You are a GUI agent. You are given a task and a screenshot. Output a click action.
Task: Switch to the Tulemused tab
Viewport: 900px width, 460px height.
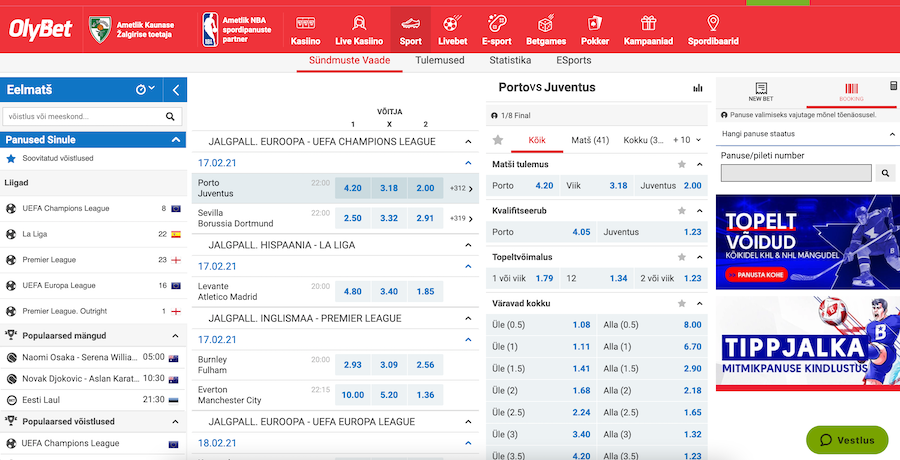click(x=439, y=61)
